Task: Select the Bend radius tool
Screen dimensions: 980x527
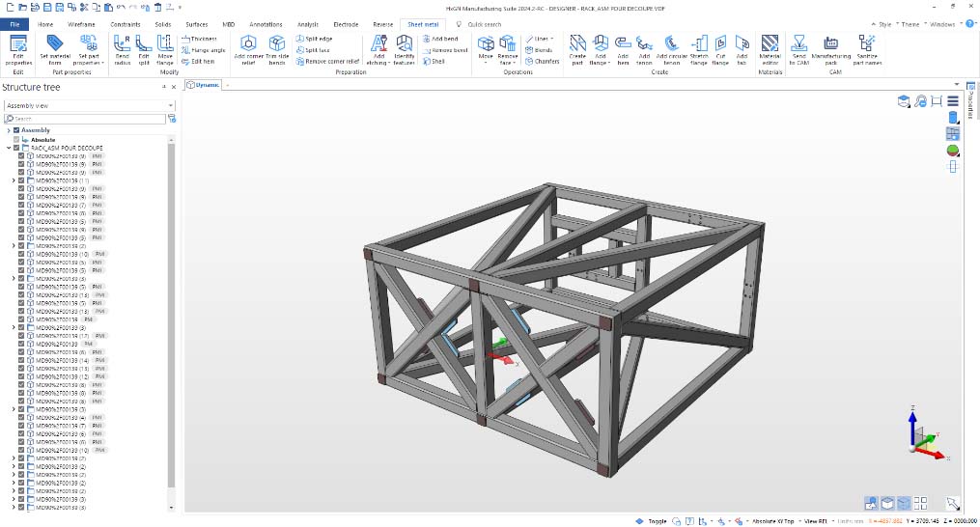Action: pos(123,50)
